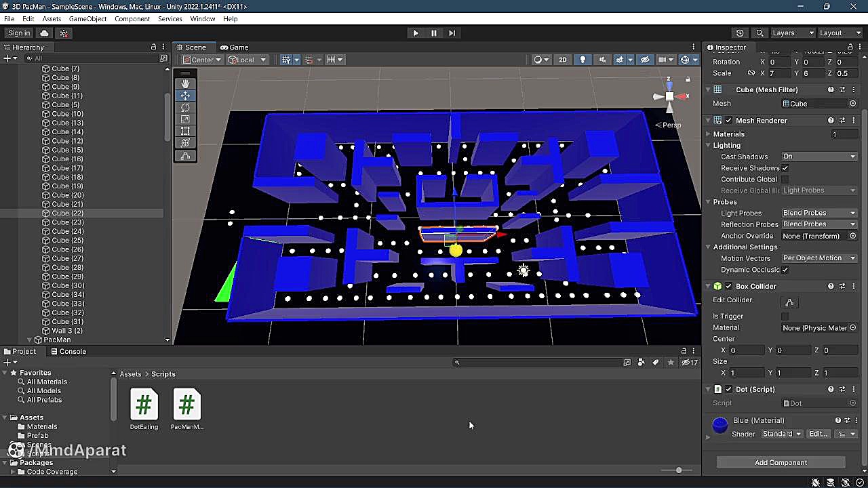The image size is (868, 488).
Task: Switch to the Console tab
Action: click(68, 351)
